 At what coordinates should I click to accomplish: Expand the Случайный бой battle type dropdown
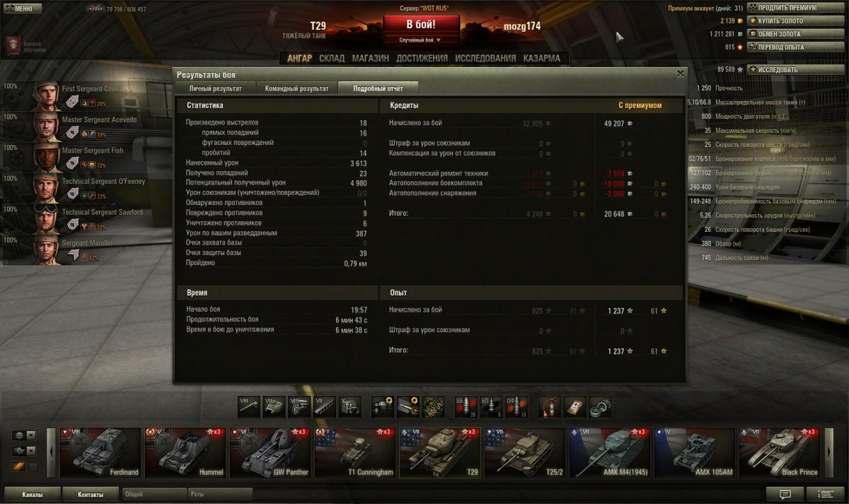421,40
